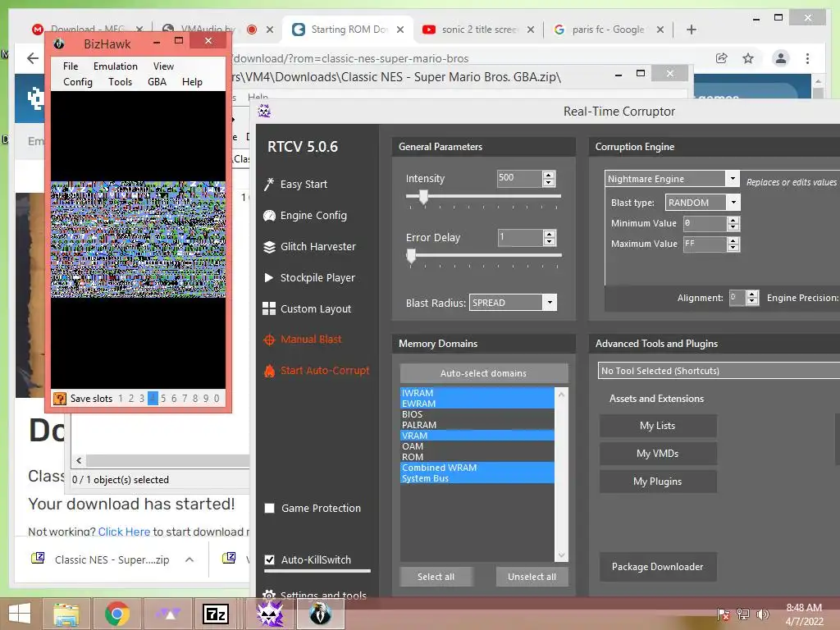Open Glitch Harvester layers icon
840x630 pixels.
coord(269,247)
